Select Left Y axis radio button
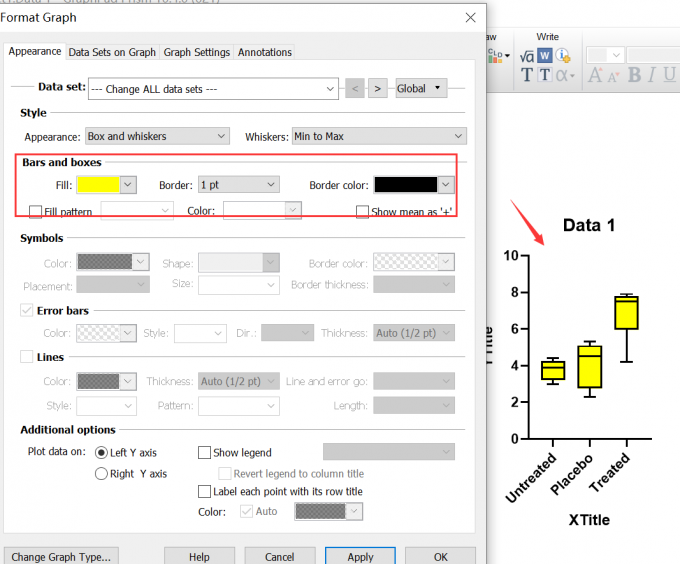This screenshot has width=680, height=564. coord(101,453)
